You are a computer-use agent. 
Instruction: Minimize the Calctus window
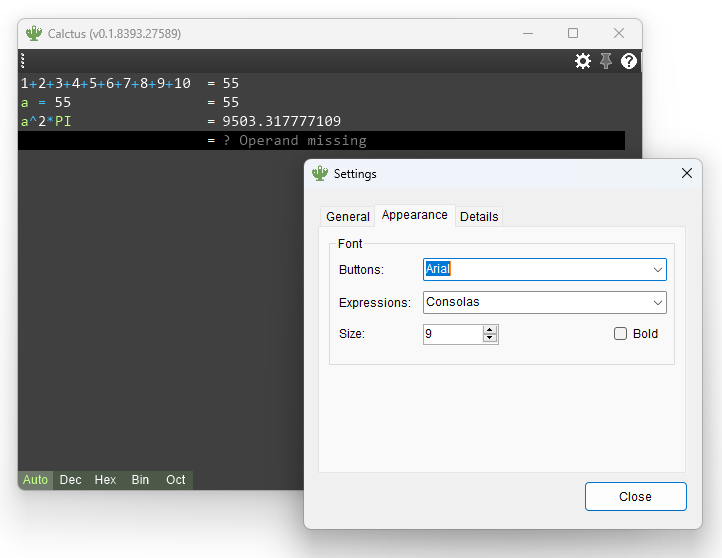(x=528, y=34)
